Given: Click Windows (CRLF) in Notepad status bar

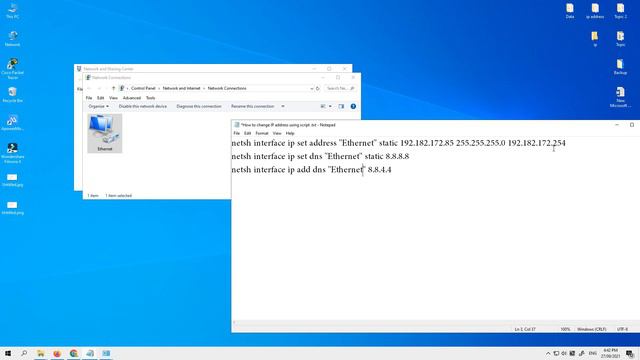Looking at the screenshot, I should tap(591, 329).
